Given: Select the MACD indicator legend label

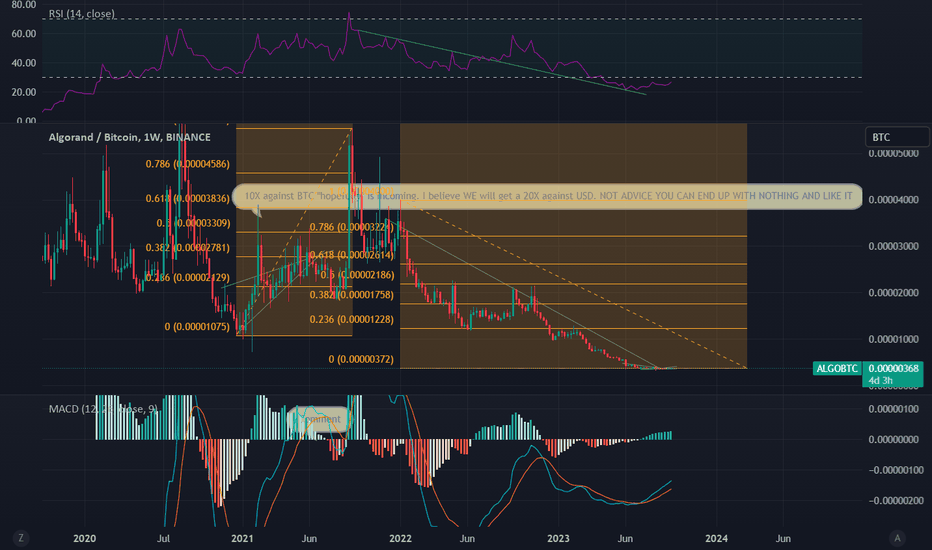Looking at the screenshot, I should [103, 409].
